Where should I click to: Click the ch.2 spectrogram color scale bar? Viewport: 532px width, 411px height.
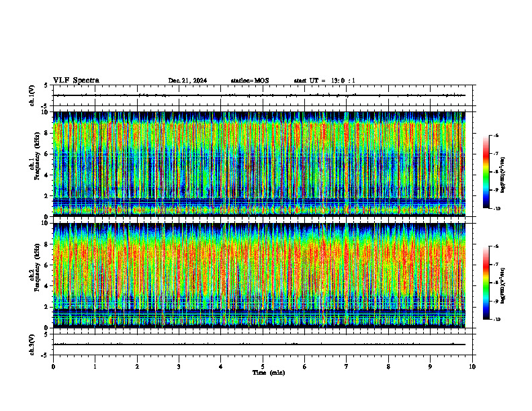coord(486,283)
